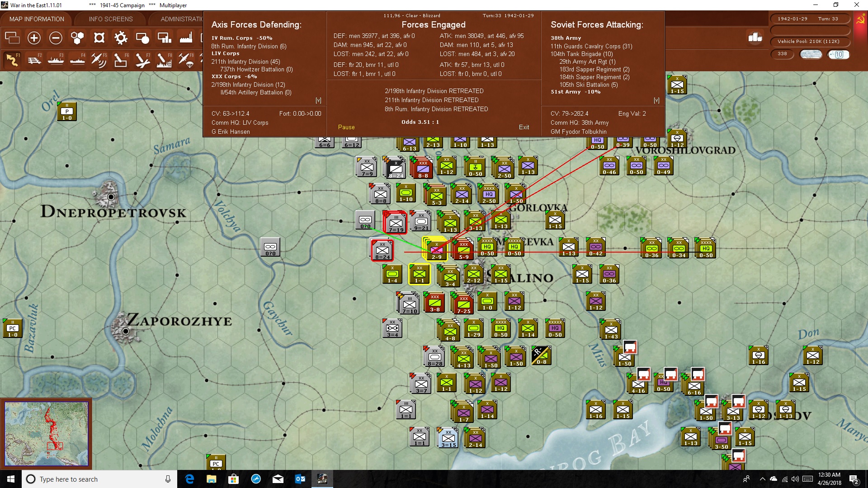This screenshot has width=868, height=488.
Task: Click the Vehicle Pool 210K readout
Action: (x=810, y=41)
